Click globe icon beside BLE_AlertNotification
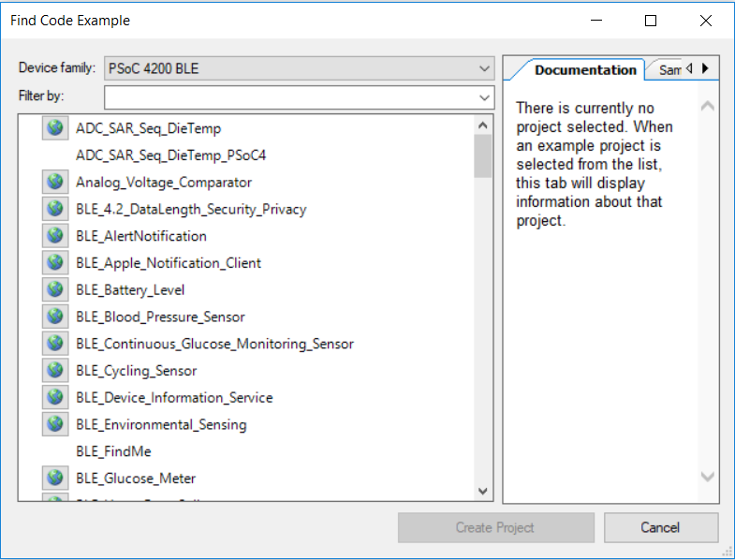The image size is (735, 560). coord(55,236)
